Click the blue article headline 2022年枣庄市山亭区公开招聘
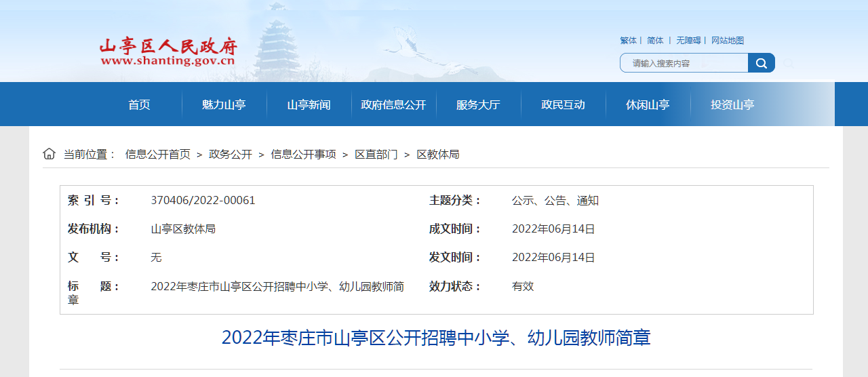This screenshot has height=377, width=868. [436, 338]
